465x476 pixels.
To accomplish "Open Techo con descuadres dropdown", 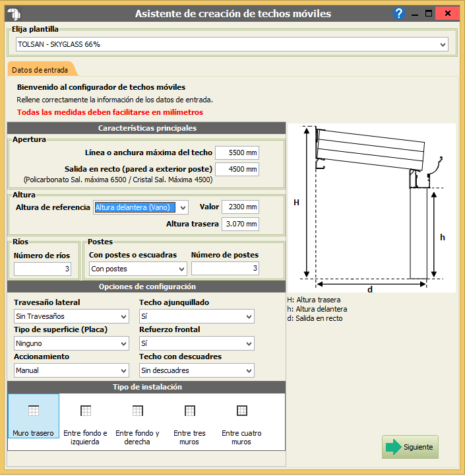I will (x=197, y=370).
